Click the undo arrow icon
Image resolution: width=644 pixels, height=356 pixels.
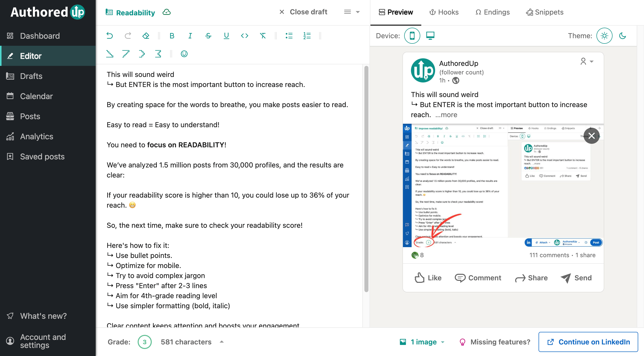coord(110,36)
